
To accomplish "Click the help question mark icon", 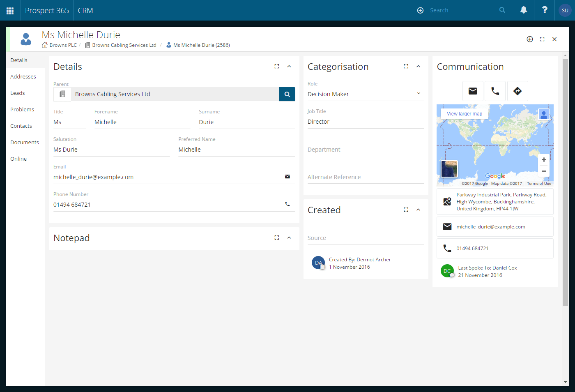I will tap(544, 10).
